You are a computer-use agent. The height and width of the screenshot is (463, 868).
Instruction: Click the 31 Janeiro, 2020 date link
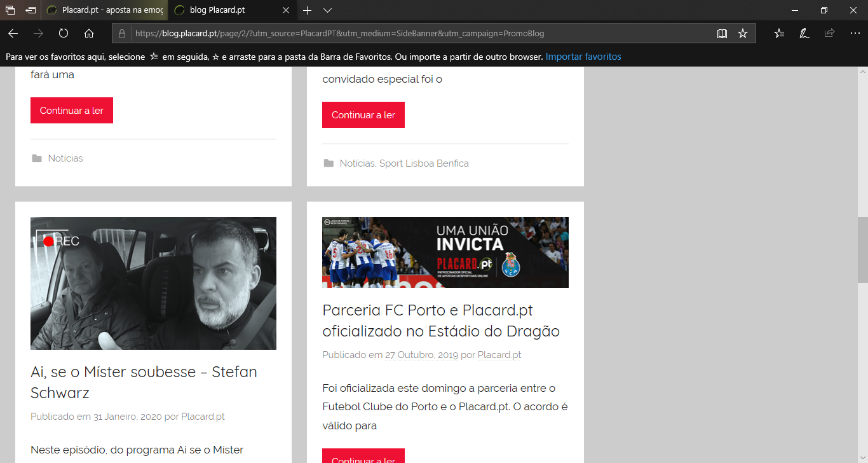(127, 417)
